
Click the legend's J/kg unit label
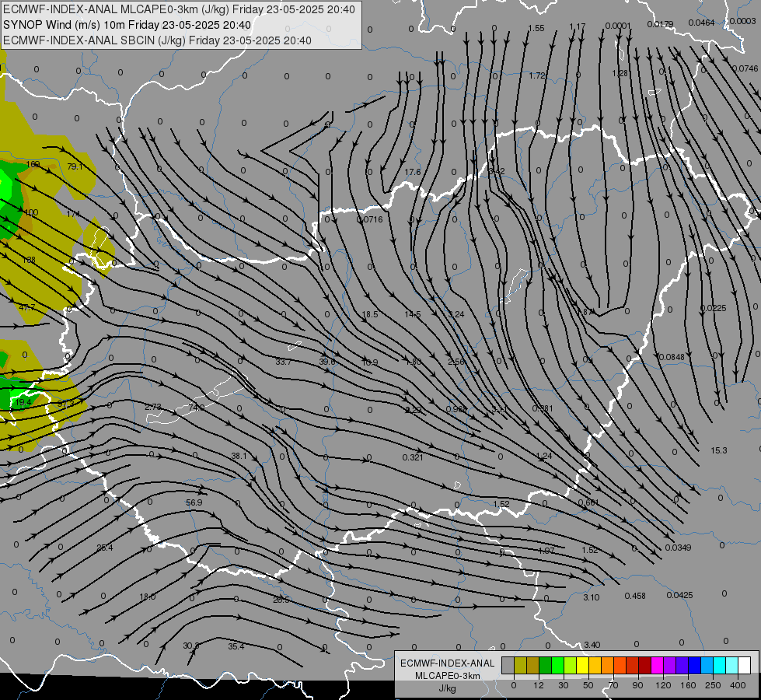point(448,688)
